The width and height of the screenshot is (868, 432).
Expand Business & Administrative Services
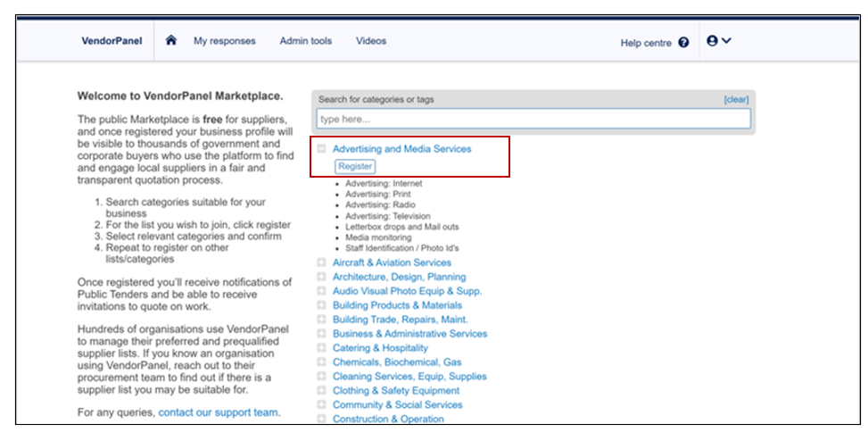(x=322, y=334)
